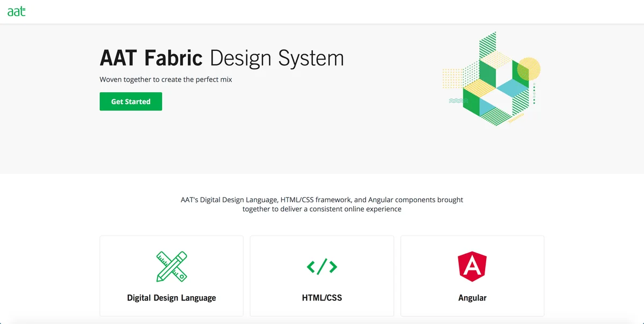Click the red Angular shield logo
The image size is (644, 324).
pyautogui.click(x=472, y=267)
